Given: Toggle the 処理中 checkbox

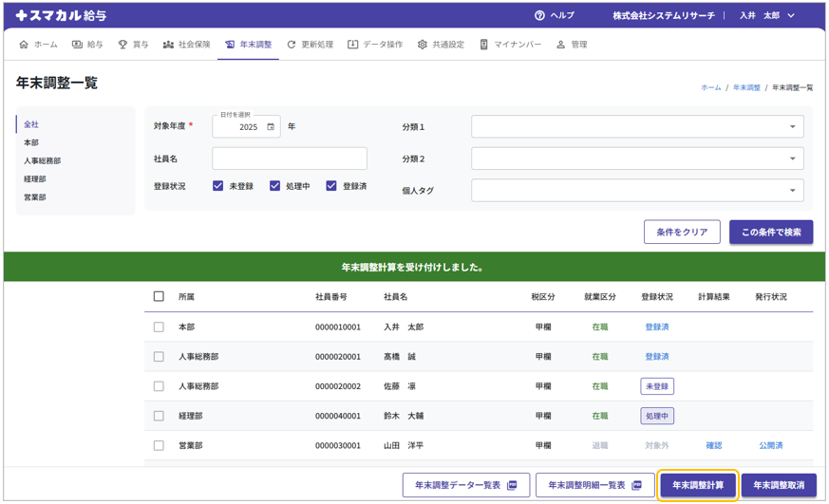Looking at the screenshot, I should (275, 186).
